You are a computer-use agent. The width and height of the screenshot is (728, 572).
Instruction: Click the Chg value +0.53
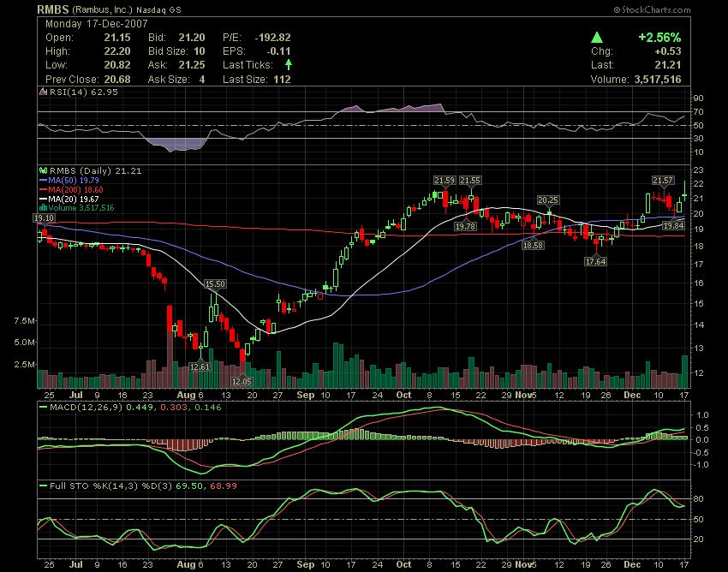point(668,51)
